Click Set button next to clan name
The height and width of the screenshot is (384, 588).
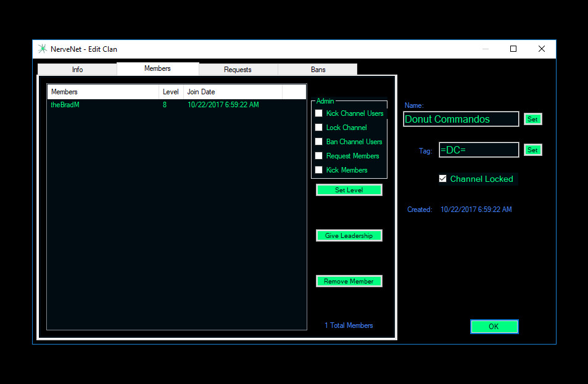click(532, 119)
